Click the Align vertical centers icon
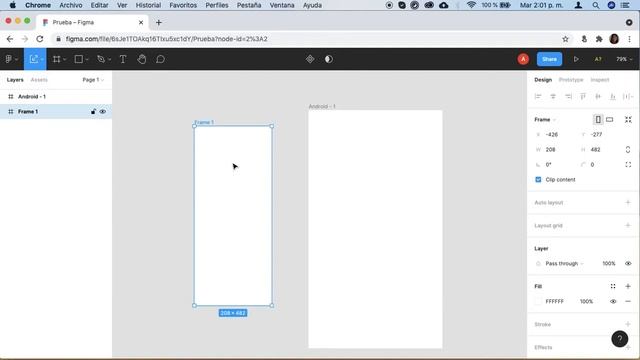The height and width of the screenshot is (360, 640). pyautogui.click(x=598, y=96)
